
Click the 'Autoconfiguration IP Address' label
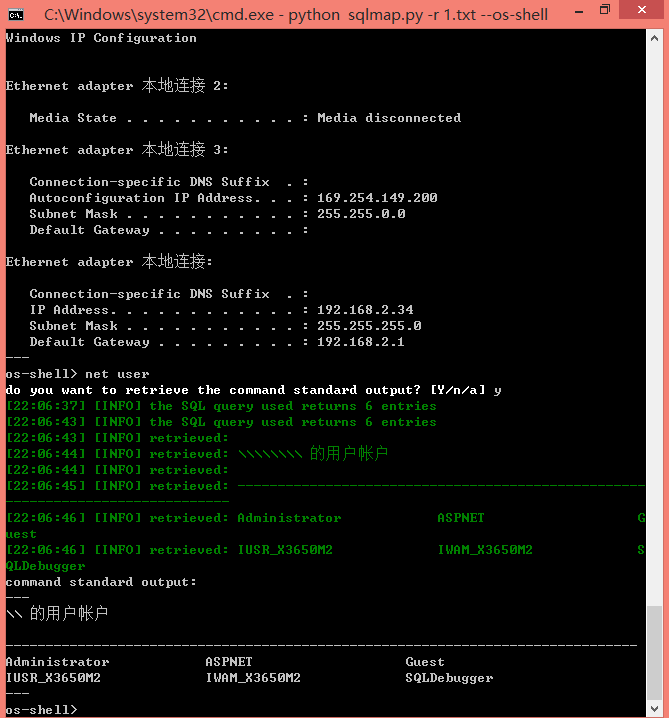(141, 198)
